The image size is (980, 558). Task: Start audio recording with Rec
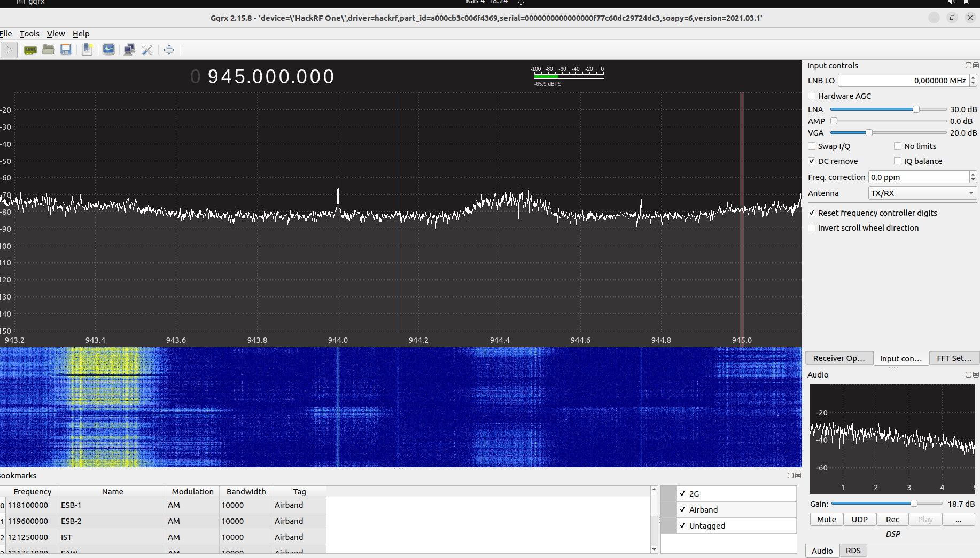click(x=892, y=519)
